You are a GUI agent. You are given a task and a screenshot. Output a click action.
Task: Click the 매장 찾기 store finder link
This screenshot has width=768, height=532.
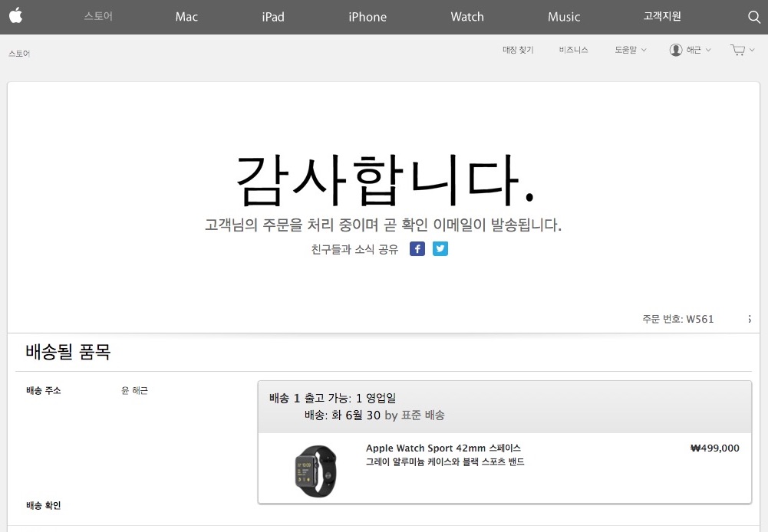(518, 50)
